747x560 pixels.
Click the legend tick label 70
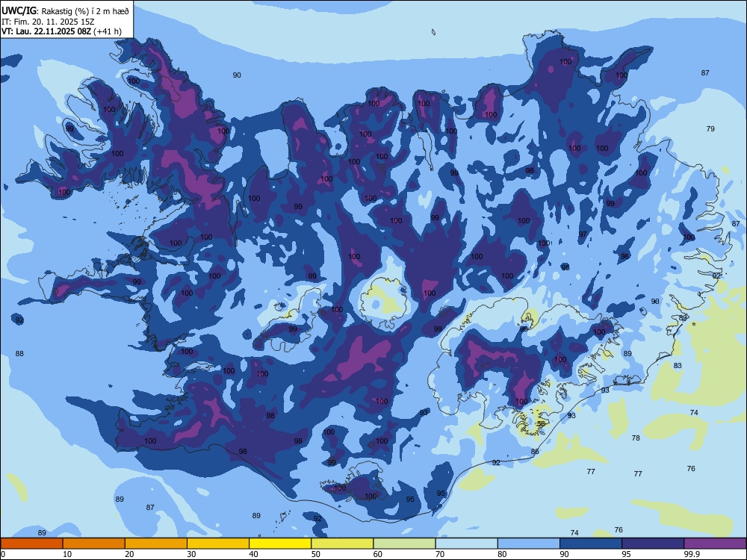click(x=440, y=554)
